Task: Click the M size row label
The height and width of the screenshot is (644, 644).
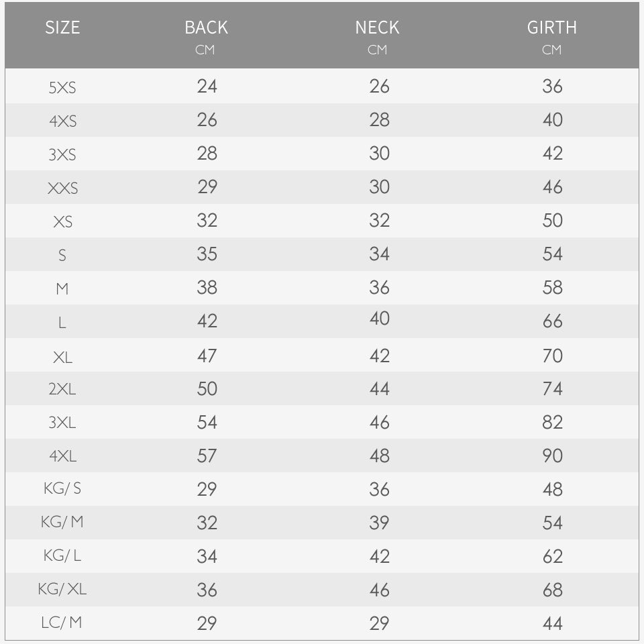Action: [62, 288]
